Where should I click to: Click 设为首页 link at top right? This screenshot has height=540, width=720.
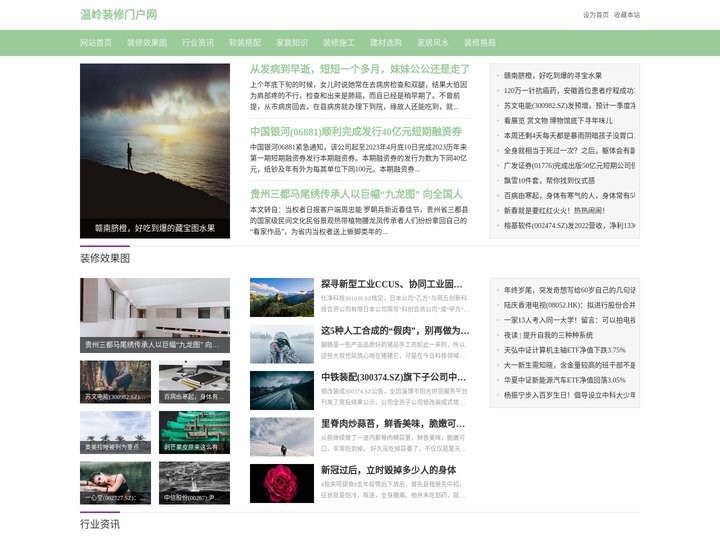(596, 15)
